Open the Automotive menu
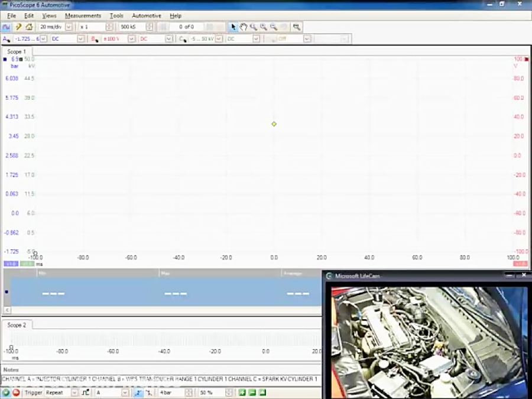This screenshot has width=532, height=399. point(146,15)
